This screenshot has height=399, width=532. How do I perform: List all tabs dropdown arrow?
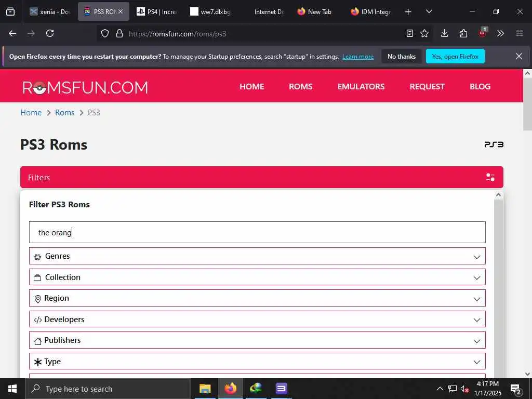(429, 11)
